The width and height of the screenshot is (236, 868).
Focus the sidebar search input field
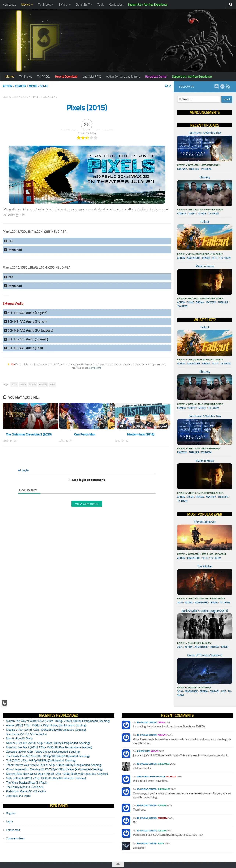(199, 99)
